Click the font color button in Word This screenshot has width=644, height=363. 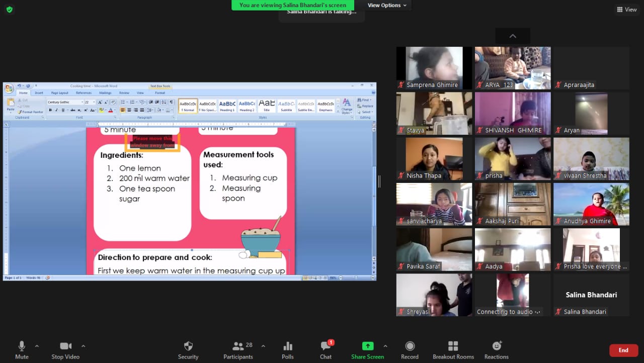111,110
